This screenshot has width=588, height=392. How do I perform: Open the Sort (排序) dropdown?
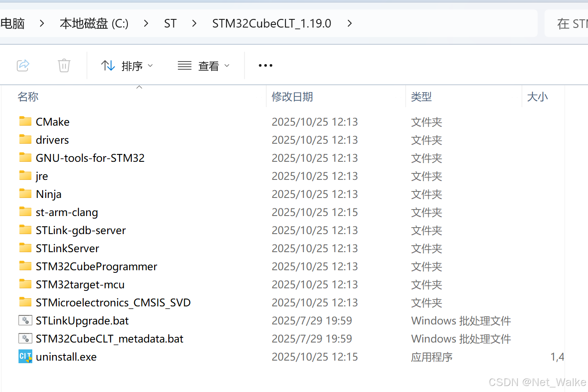(x=127, y=66)
